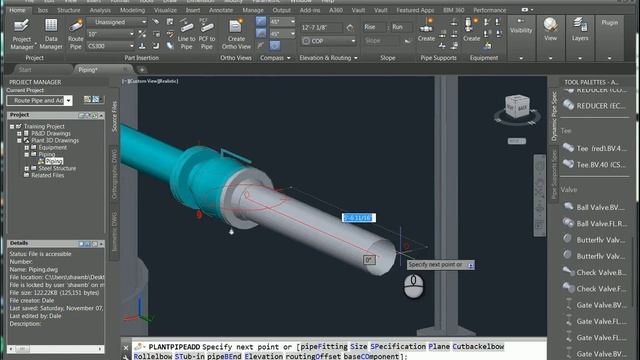Toggle the second compass snap button
640x360 pixels.
[x=261, y=33]
